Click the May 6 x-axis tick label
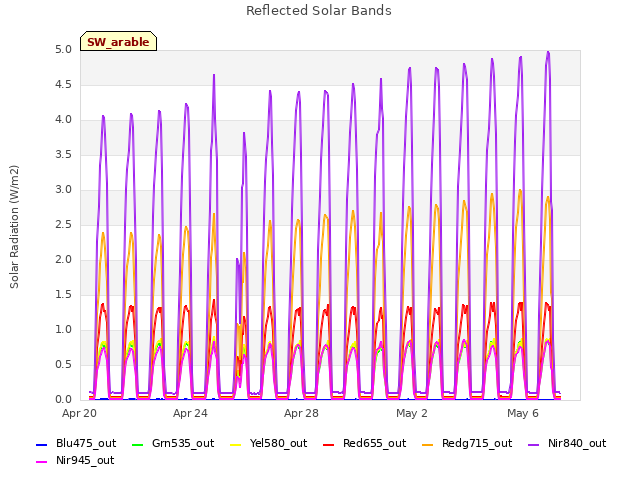 [x=523, y=413]
